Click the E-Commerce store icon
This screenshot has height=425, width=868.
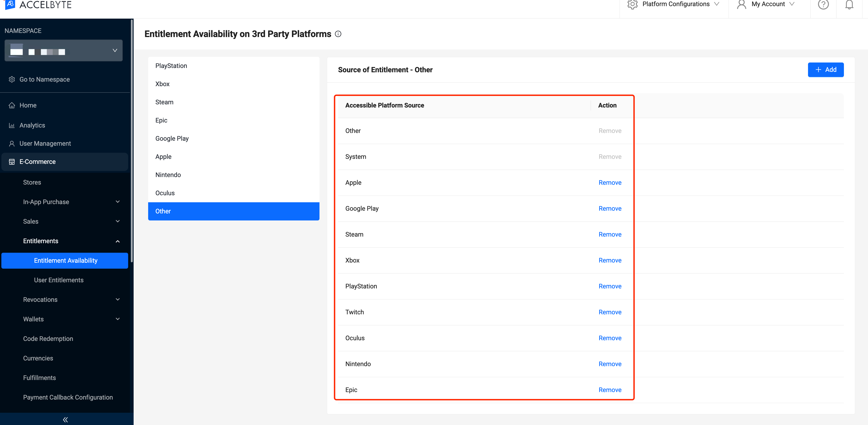(x=12, y=162)
